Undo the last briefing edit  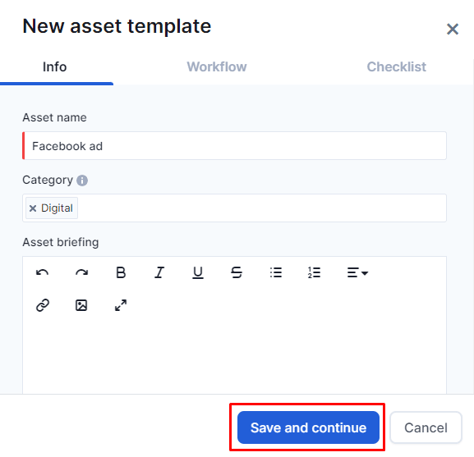[x=42, y=273]
